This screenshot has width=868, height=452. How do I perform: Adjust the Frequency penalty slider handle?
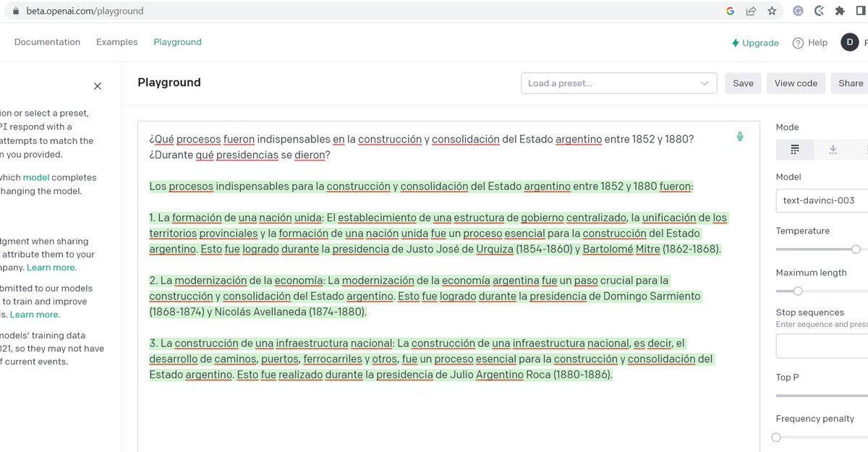click(776, 437)
